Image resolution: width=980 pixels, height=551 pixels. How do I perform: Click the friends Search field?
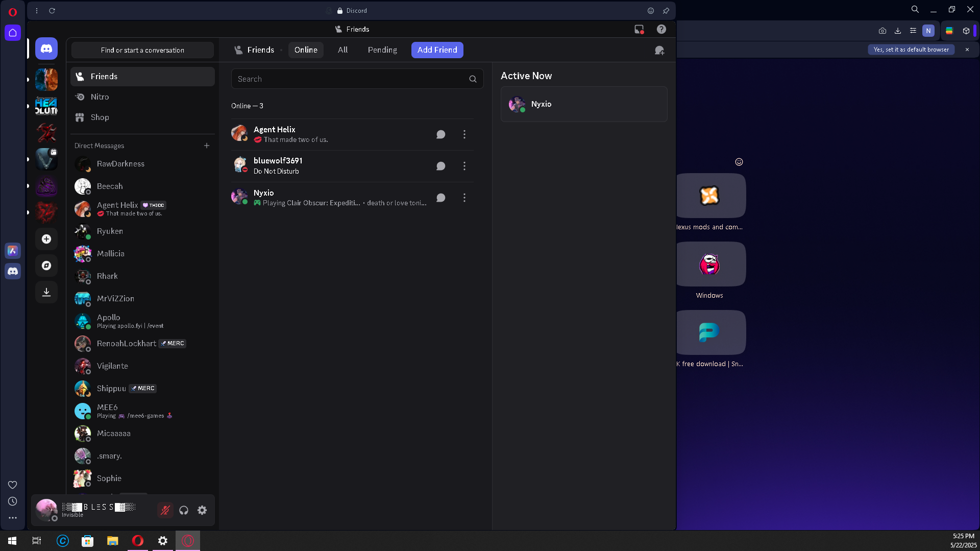(x=352, y=79)
